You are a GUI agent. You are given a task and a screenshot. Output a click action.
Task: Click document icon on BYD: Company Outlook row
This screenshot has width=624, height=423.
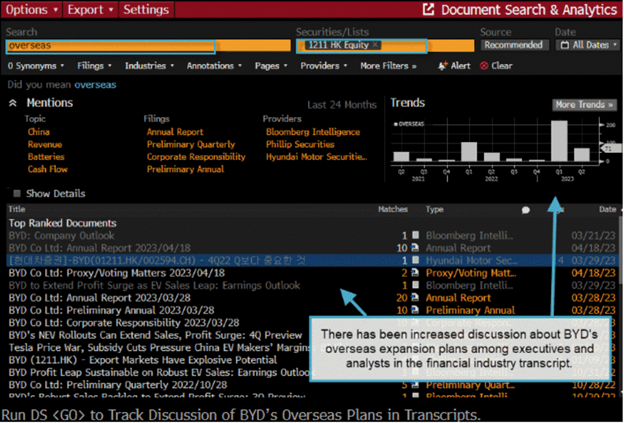(415, 235)
